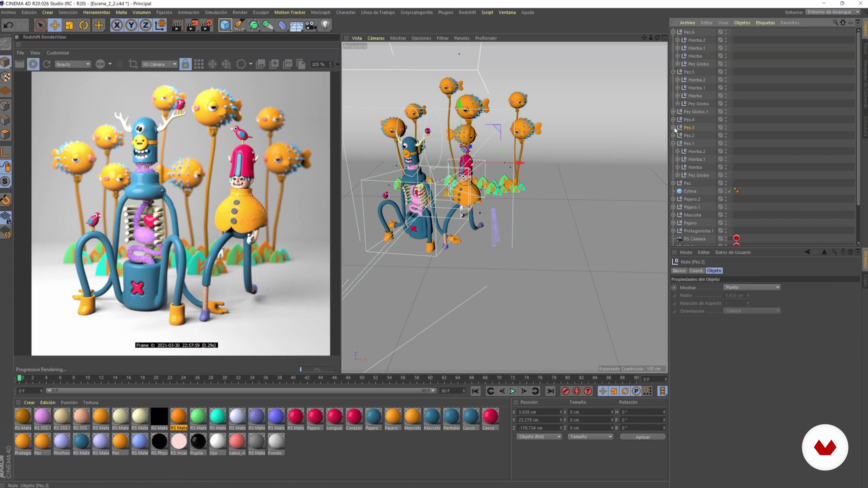Viewport: 868px width, 488px height.
Task: Add a Cube primitive object icon
Action: pos(225,25)
